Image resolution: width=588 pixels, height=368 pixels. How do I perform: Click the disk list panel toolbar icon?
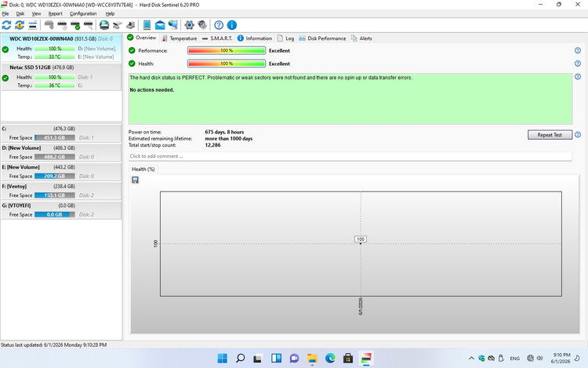click(33, 25)
